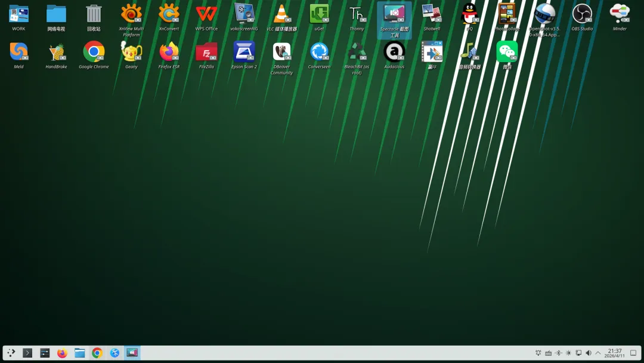Open the screen brightness tray icon
644x363 pixels.
(x=568, y=353)
